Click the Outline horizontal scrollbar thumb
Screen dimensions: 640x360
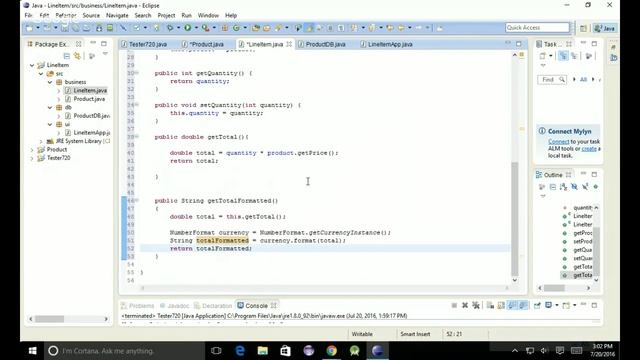(554, 288)
